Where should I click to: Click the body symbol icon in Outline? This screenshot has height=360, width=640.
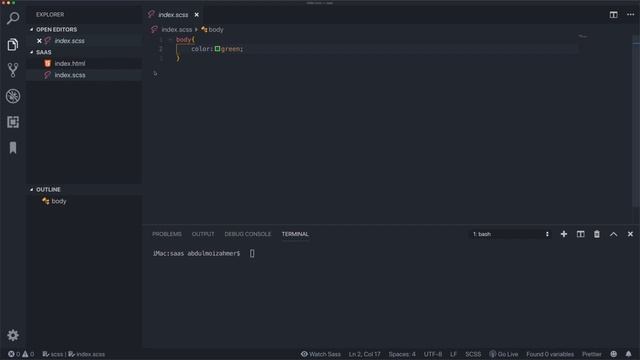(x=45, y=201)
